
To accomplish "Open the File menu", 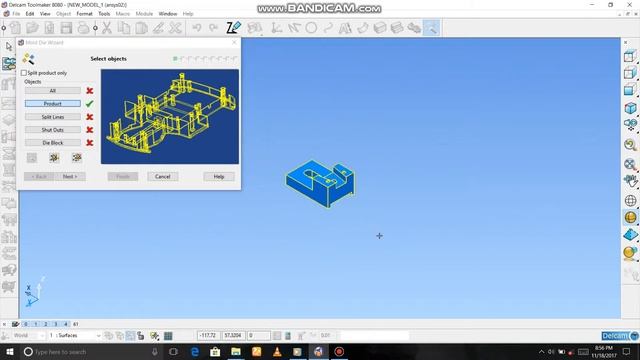I will 16,13.
